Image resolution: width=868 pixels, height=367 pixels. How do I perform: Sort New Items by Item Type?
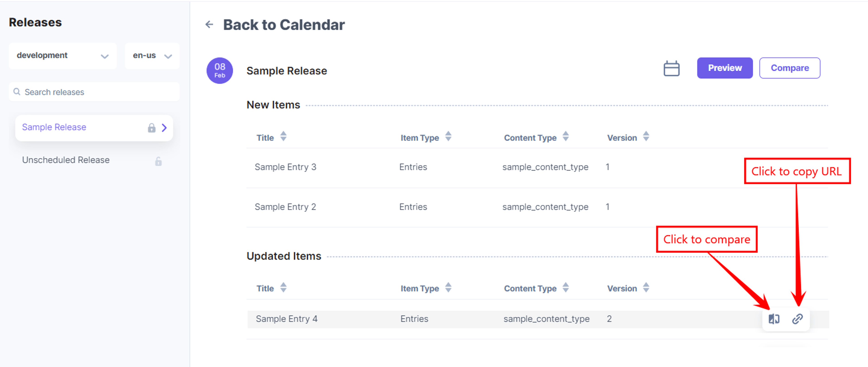coord(448,136)
